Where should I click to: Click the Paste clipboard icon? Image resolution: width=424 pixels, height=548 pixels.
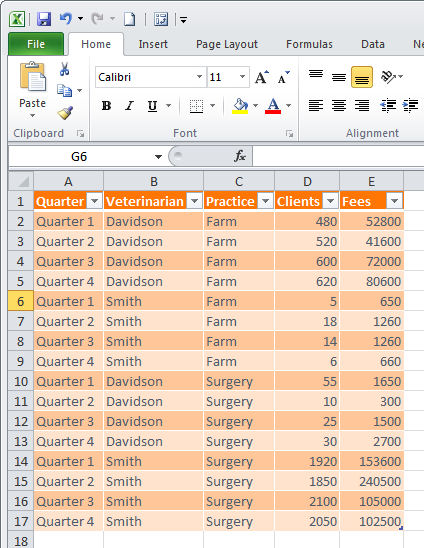32,76
